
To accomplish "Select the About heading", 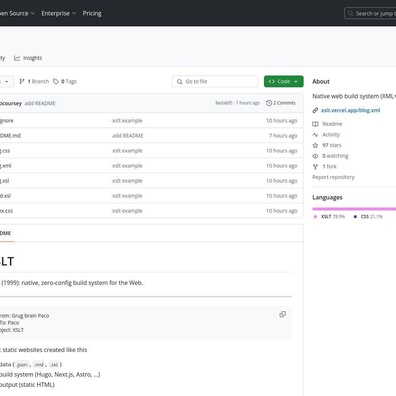I will tap(321, 82).
